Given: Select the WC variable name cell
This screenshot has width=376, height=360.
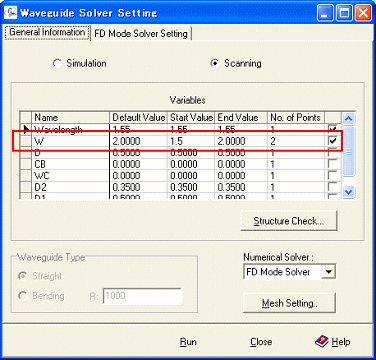Looking at the screenshot, I should [x=70, y=175].
